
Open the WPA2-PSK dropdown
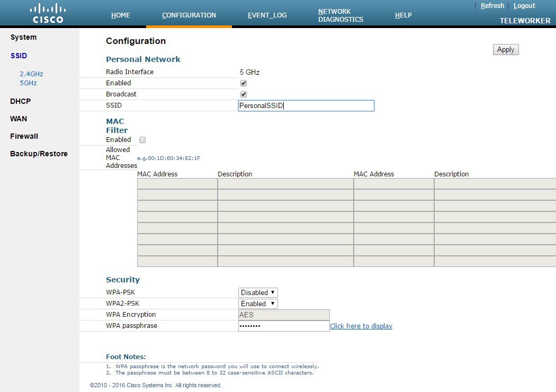[x=258, y=304]
